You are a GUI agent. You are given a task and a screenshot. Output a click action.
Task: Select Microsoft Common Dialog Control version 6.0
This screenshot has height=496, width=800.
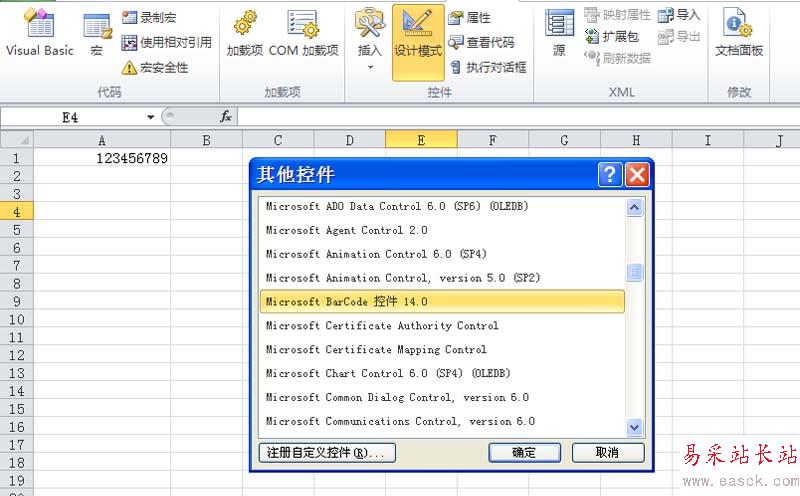tap(442, 398)
